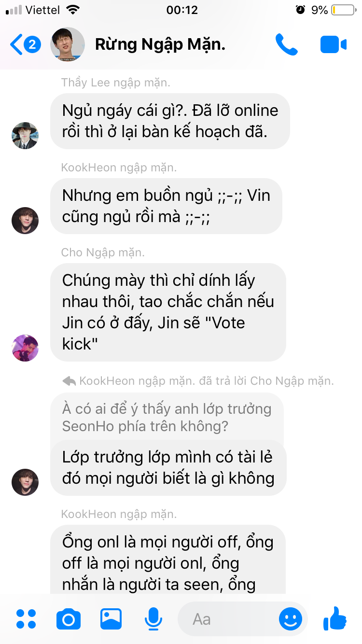
Task: Tap the back arrow with unread badge
Action: 25,45
